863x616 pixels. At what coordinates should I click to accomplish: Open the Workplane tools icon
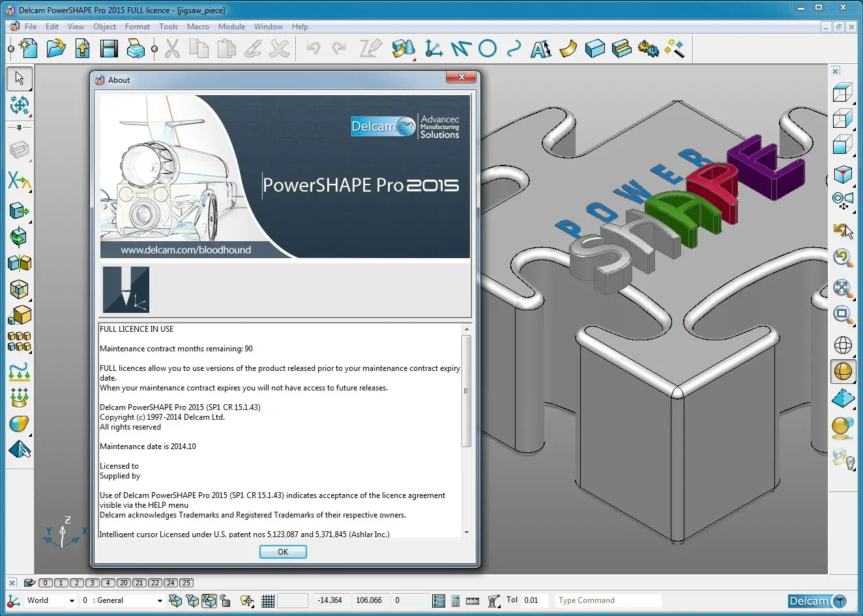pos(433,49)
